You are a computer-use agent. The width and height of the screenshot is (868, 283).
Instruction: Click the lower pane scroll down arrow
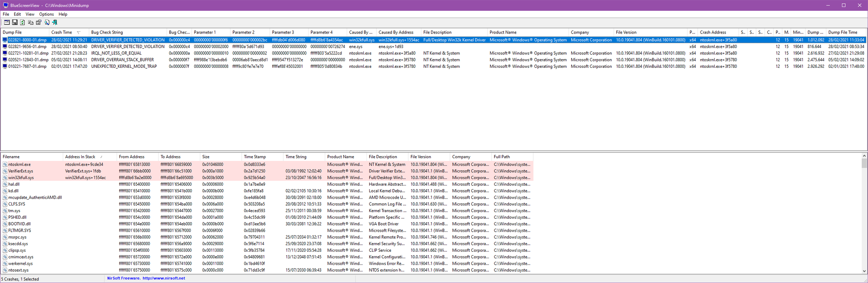click(x=864, y=271)
